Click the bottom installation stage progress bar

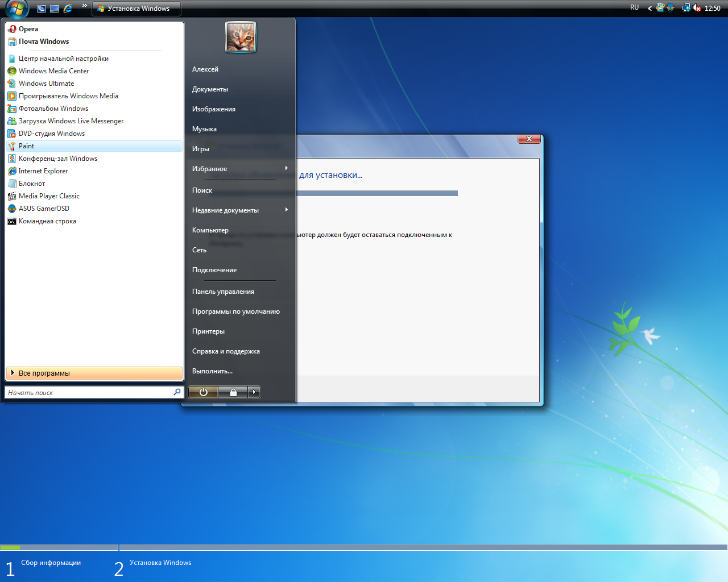pyautogui.click(x=364, y=547)
